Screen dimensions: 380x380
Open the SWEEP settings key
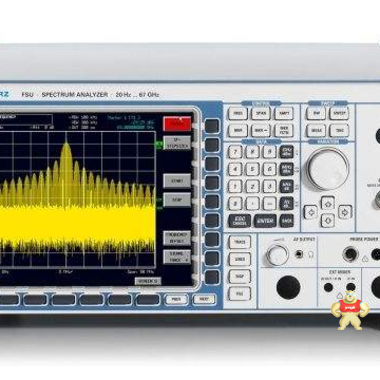pos(339,114)
